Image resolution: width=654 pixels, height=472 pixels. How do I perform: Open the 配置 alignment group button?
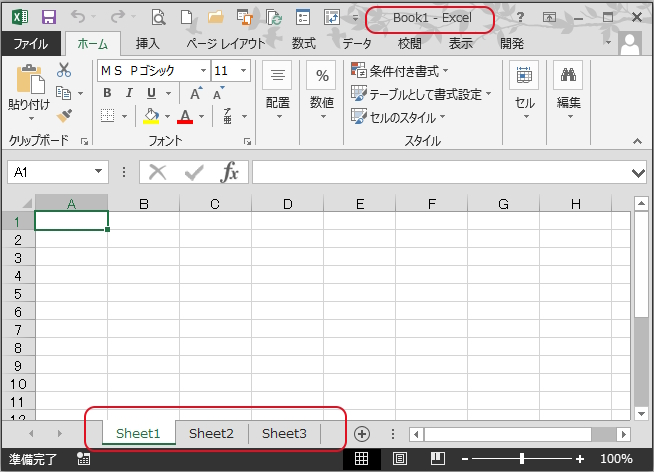[278, 90]
